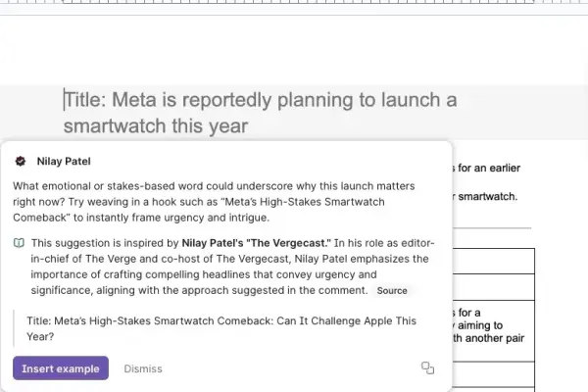Click the word "Meta" in the document title
Viewport: 588px width, 392px height.
137,100
